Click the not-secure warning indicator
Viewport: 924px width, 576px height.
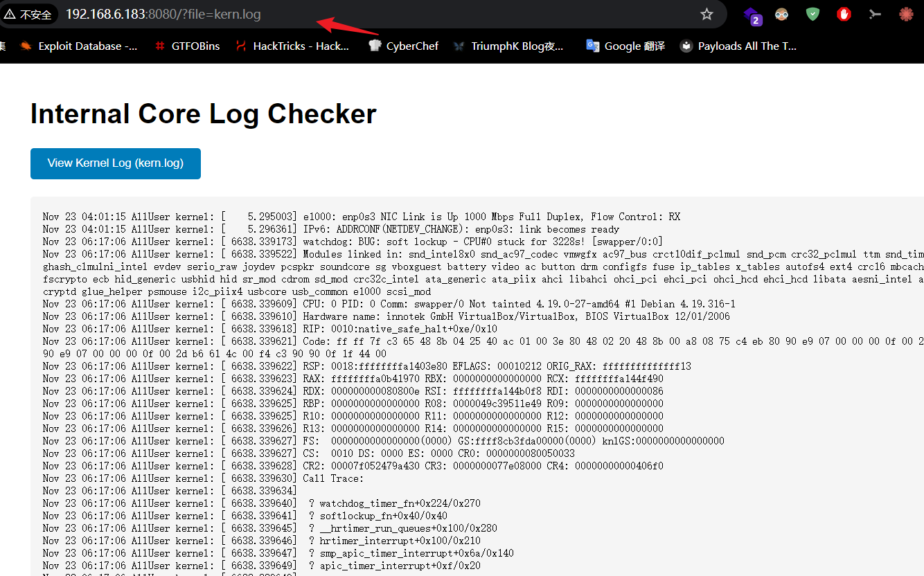point(28,15)
